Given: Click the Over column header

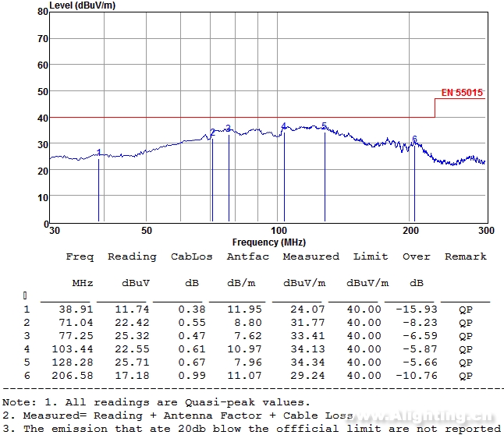Looking at the screenshot, I should [x=417, y=256].
